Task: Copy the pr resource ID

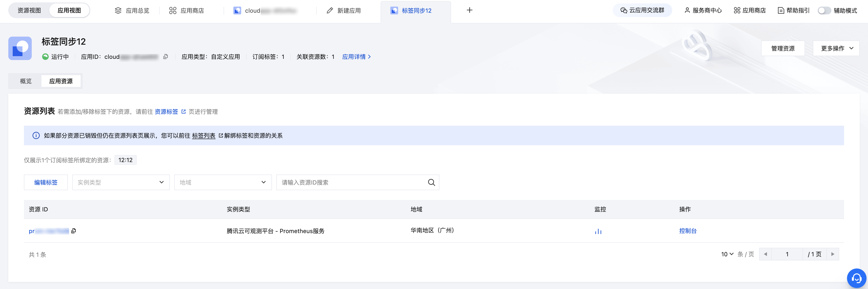Action: coord(73,231)
